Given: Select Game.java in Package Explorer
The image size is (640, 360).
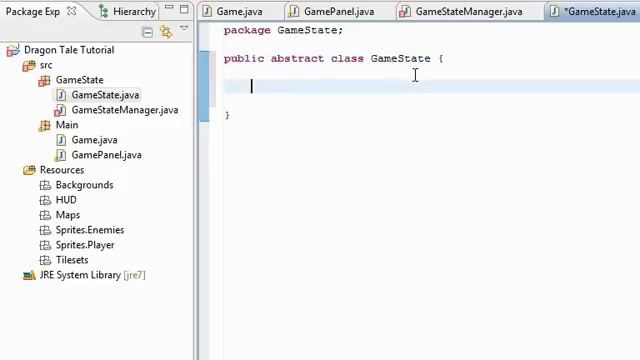Looking at the screenshot, I should click(94, 140).
